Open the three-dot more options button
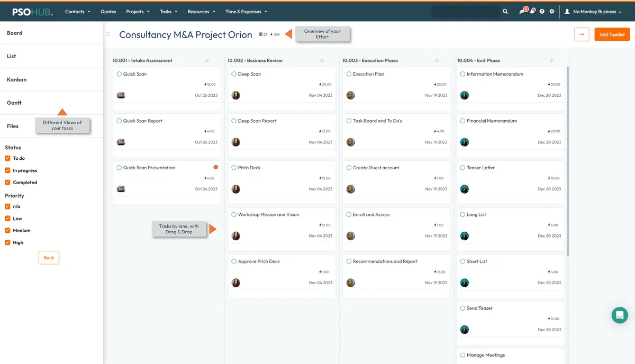 coord(582,34)
